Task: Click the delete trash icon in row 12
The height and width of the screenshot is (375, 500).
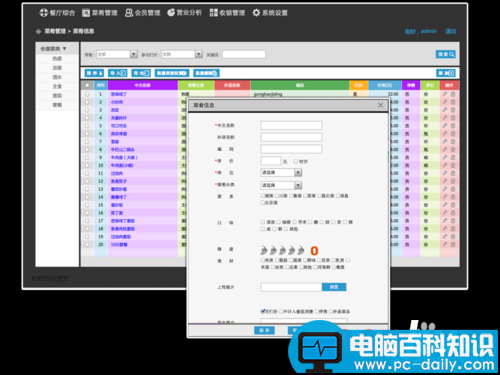Action: tap(453, 181)
